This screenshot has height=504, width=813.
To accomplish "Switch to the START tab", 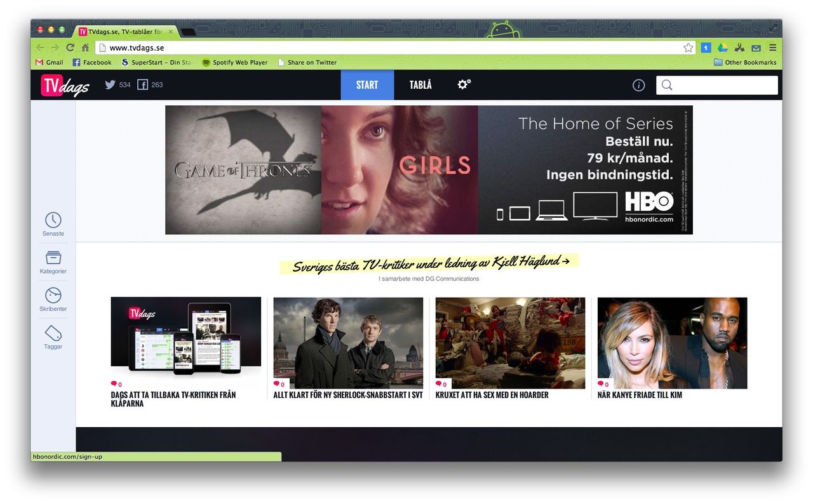I will point(367,85).
